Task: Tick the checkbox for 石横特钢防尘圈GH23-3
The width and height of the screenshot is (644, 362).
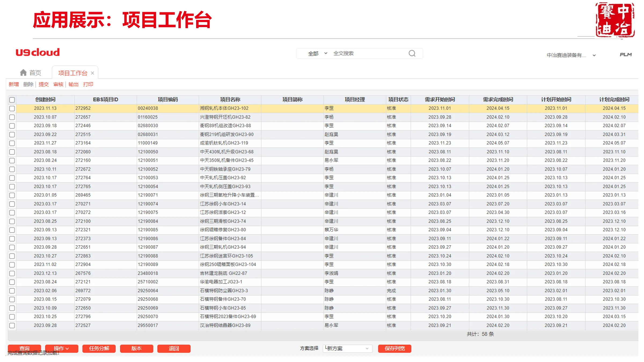Action: click(x=12, y=291)
